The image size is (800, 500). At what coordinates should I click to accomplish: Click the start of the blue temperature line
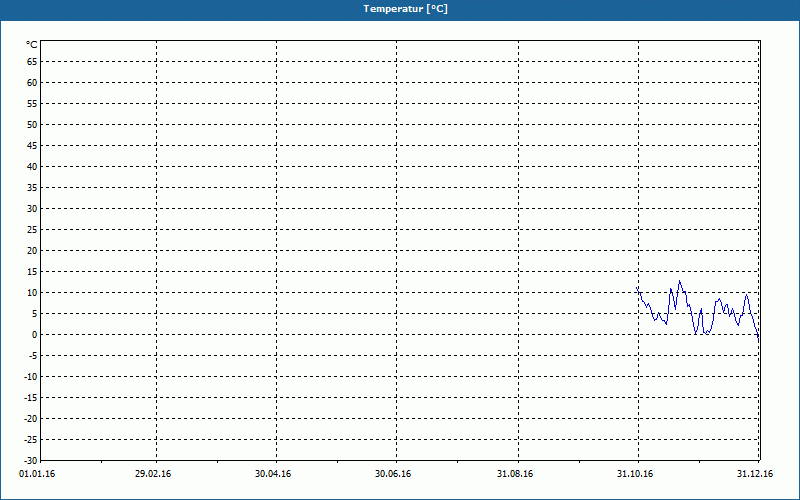pyautogui.click(x=637, y=288)
